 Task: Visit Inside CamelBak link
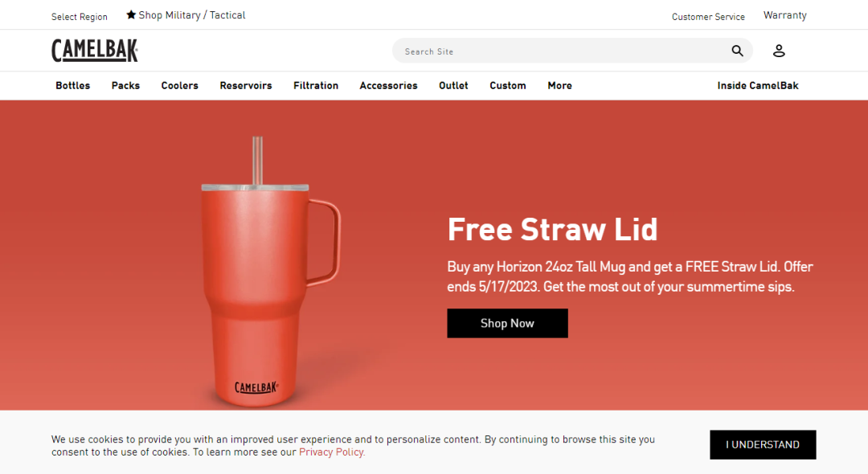pos(758,86)
